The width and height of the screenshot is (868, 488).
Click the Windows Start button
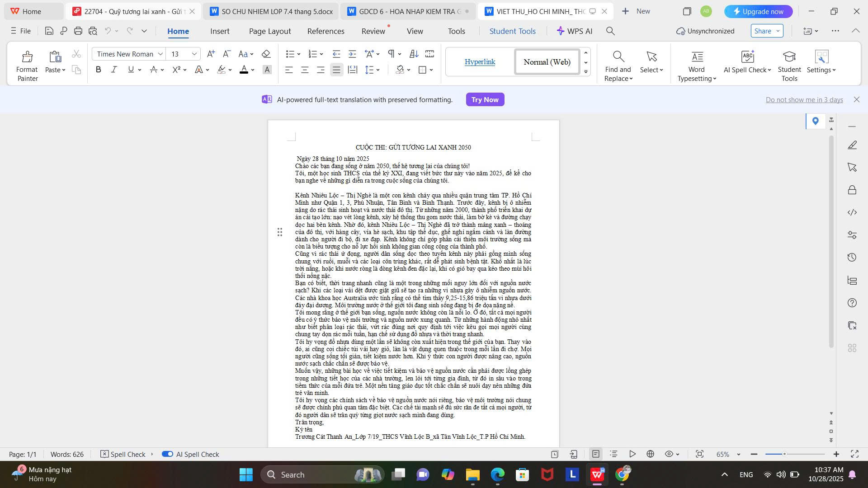[x=246, y=474]
